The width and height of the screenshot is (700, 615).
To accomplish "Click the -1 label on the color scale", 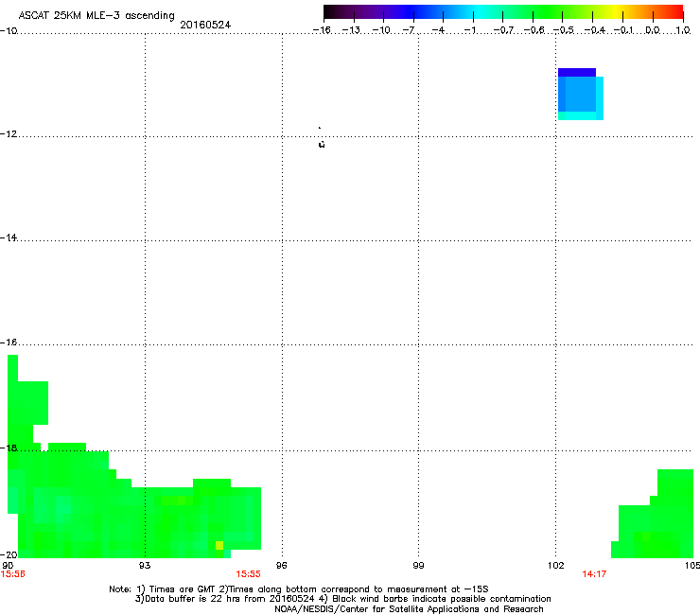I will [x=469, y=30].
